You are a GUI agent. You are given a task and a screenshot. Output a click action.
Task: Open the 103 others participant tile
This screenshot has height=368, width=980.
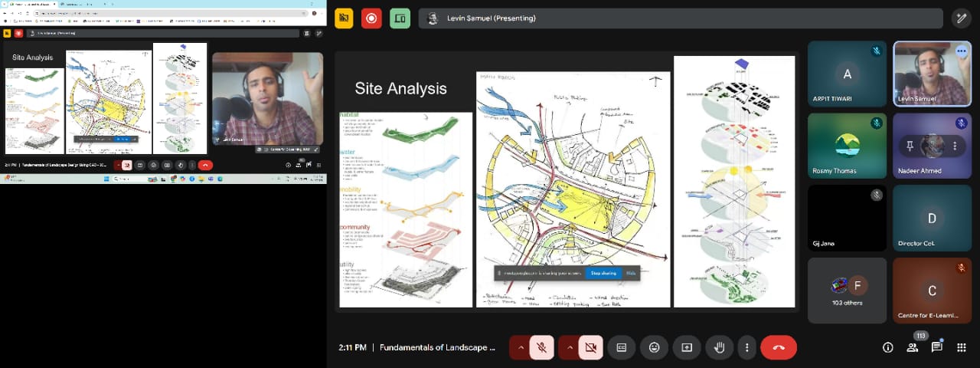pyautogui.click(x=847, y=290)
